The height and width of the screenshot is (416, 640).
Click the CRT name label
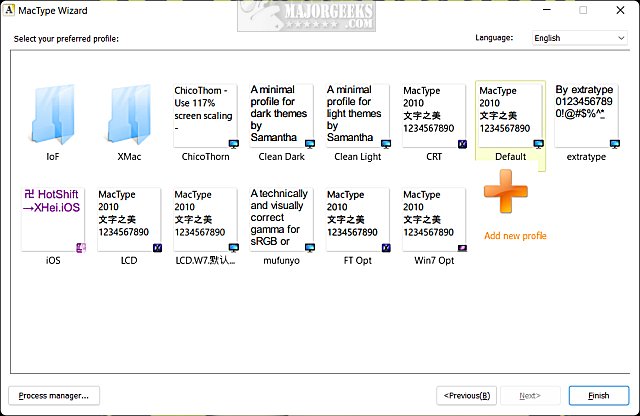click(x=434, y=157)
